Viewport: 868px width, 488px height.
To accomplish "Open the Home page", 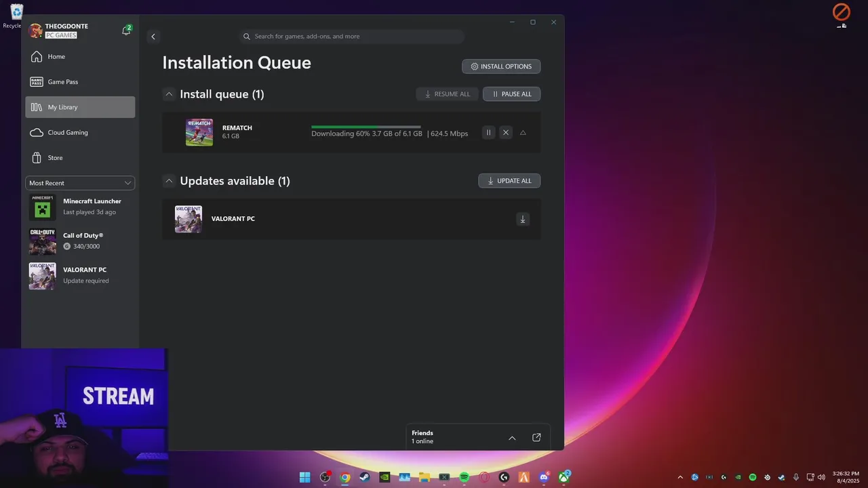I will point(80,56).
